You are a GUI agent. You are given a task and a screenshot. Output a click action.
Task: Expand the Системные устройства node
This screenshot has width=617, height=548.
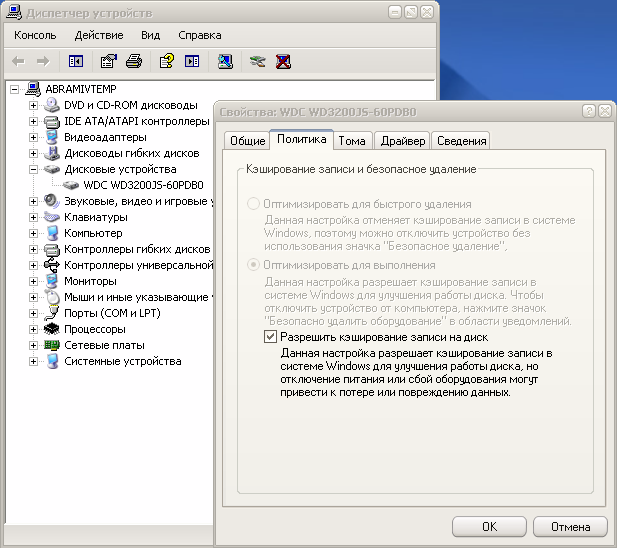click(x=33, y=361)
